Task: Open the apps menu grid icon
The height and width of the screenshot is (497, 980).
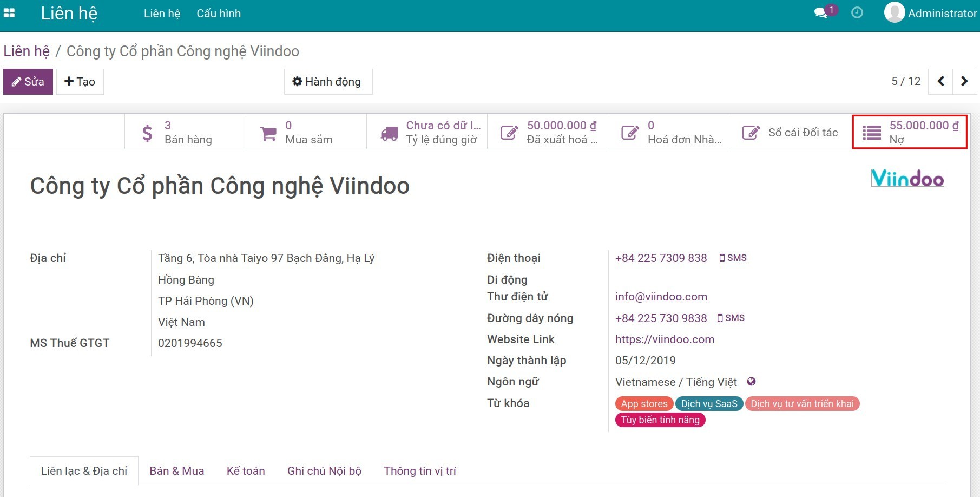Action: click(9, 12)
